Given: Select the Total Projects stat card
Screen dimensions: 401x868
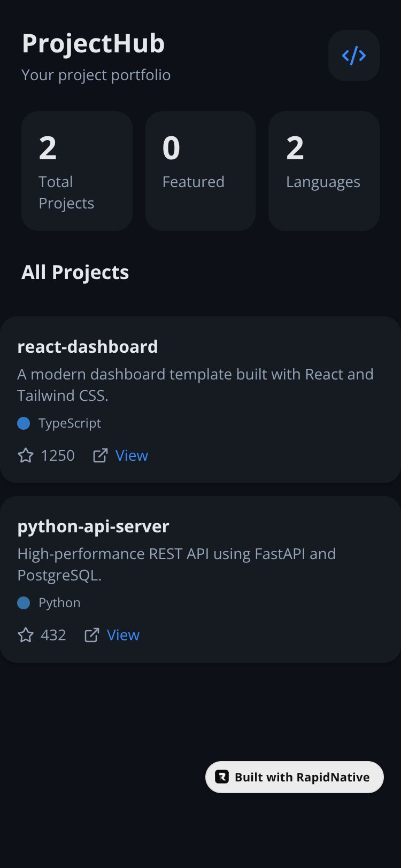Looking at the screenshot, I should coord(77,171).
